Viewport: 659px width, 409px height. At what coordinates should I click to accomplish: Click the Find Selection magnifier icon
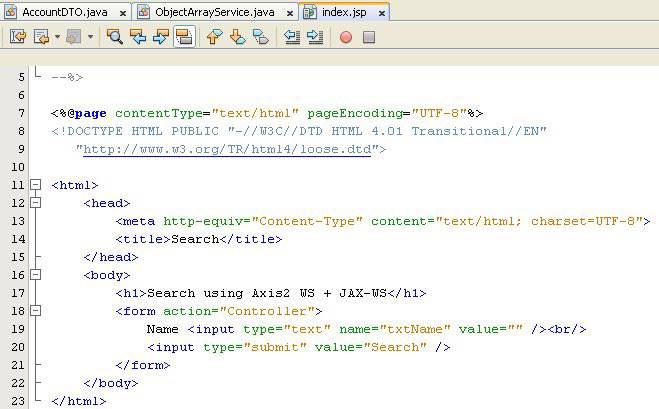pyautogui.click(x=114, y=37)
